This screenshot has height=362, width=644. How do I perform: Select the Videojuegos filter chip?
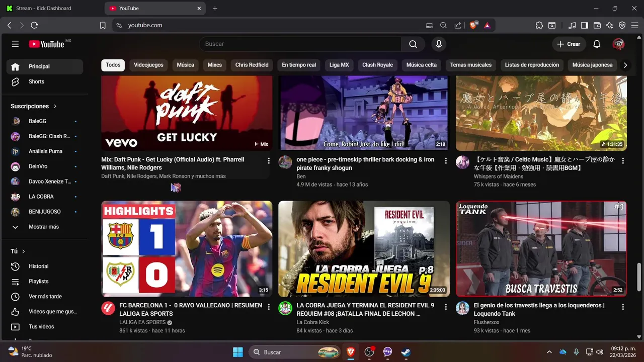click(x=148, y=65)
